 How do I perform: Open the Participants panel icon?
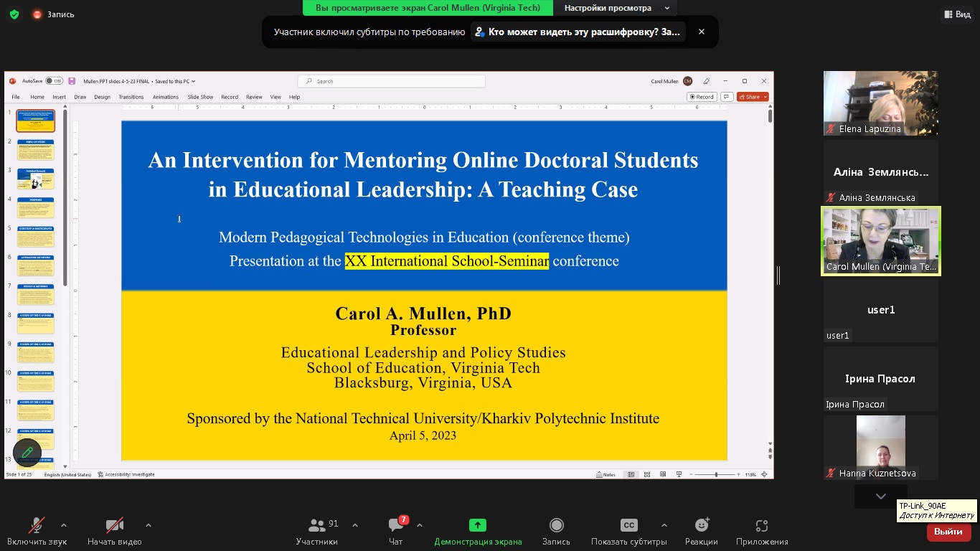pos(316,526)
